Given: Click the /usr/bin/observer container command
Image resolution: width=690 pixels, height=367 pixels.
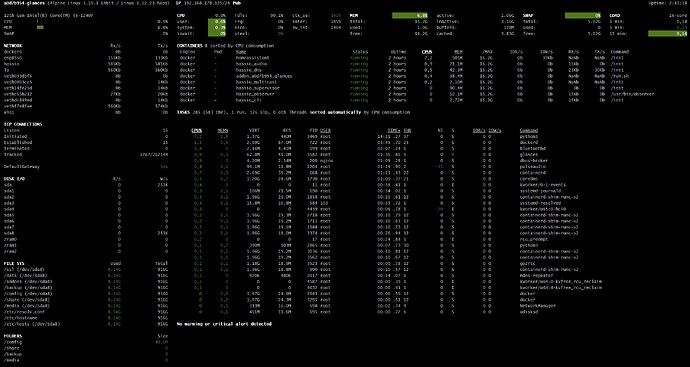Looking at the screenshot, I should tap(632, 94).
